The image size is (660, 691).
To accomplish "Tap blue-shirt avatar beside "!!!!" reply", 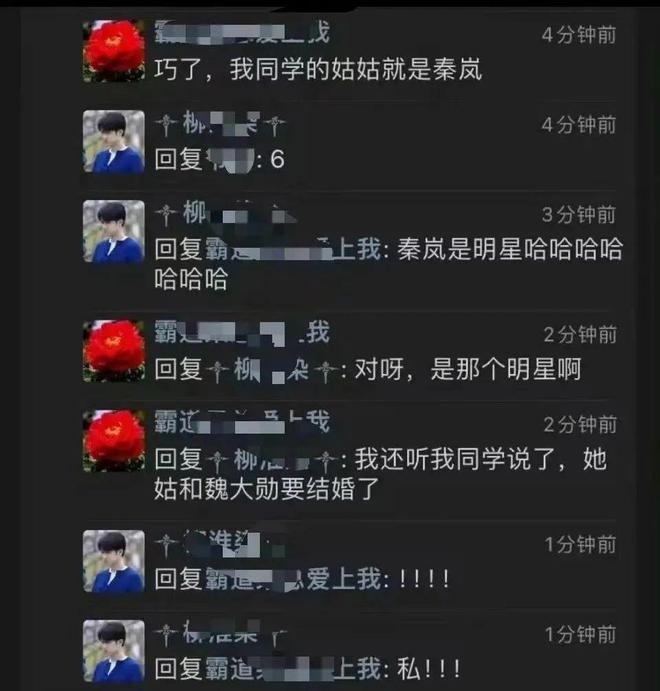I will [114, 561].
